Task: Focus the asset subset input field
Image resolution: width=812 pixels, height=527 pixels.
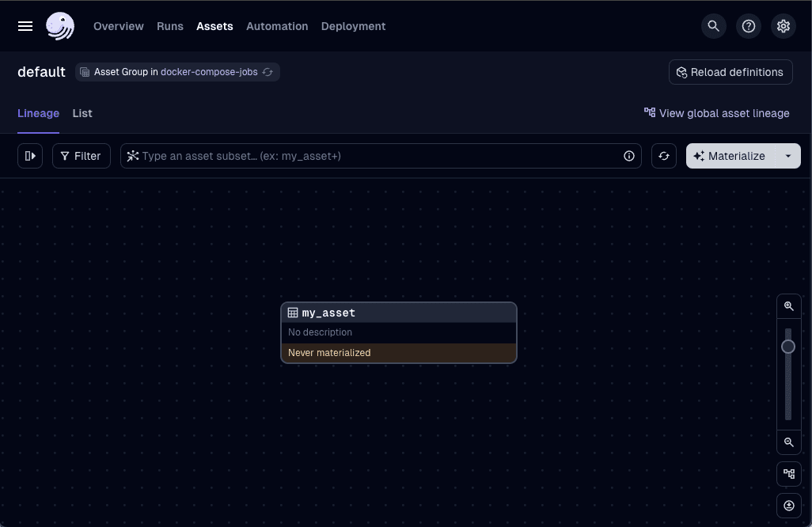Action: click(x=381, y=156)
